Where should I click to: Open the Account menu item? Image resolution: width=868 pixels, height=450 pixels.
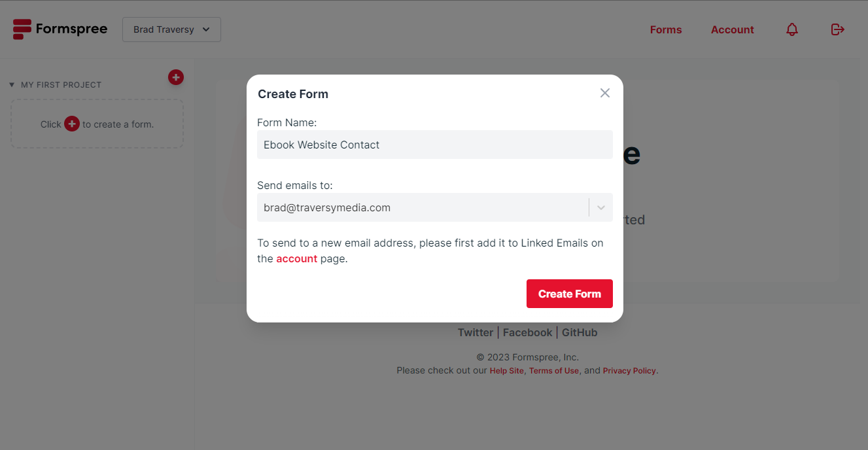(733, 29)
